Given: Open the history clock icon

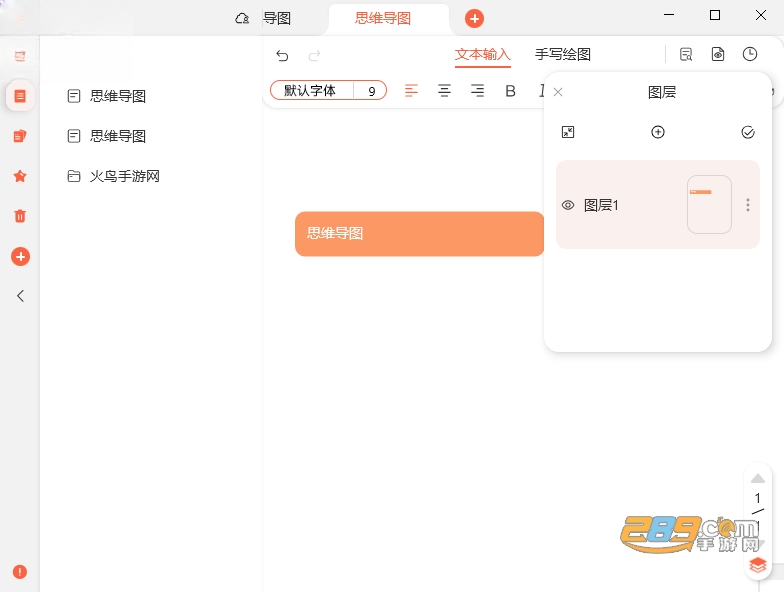Looking at the screenshot, I should pyautogui.click(x=750, y=54).
